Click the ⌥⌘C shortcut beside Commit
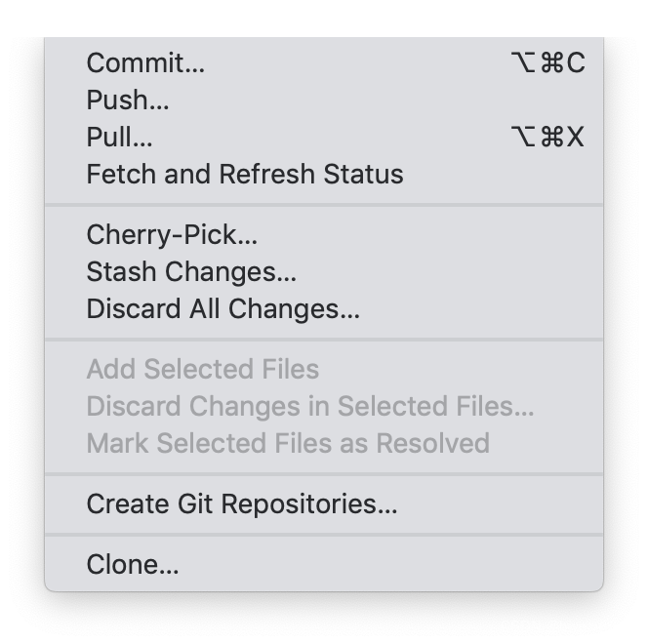 point(547,62)
